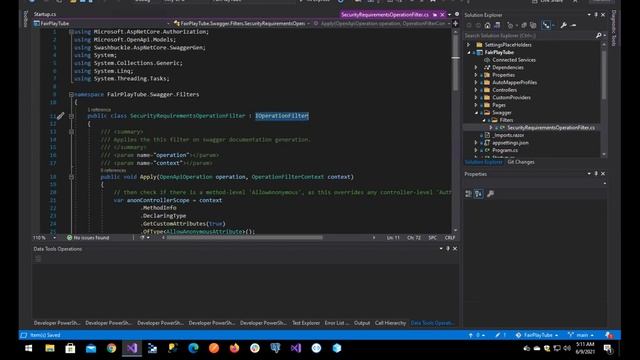Select Program.cs in Solution Explorer
This screenshot has height=360, width=640.
(x=505, y=150)
